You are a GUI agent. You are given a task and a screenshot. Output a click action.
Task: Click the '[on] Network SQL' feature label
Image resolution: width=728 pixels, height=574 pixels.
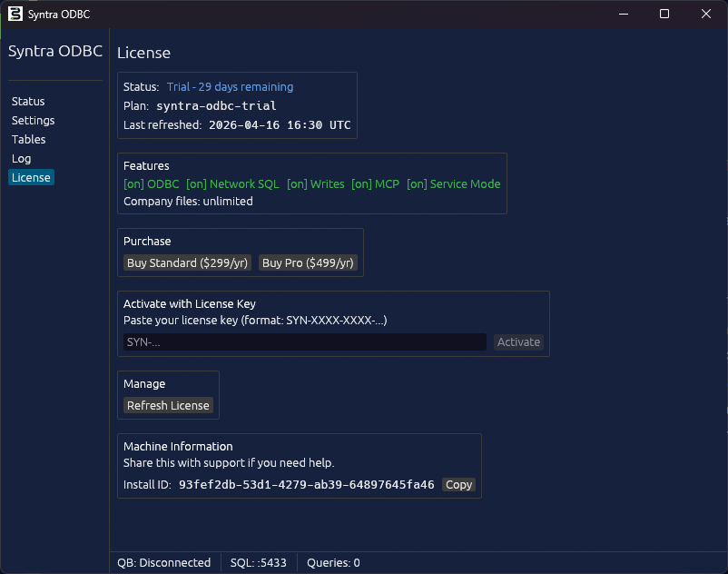pos(232,183)
